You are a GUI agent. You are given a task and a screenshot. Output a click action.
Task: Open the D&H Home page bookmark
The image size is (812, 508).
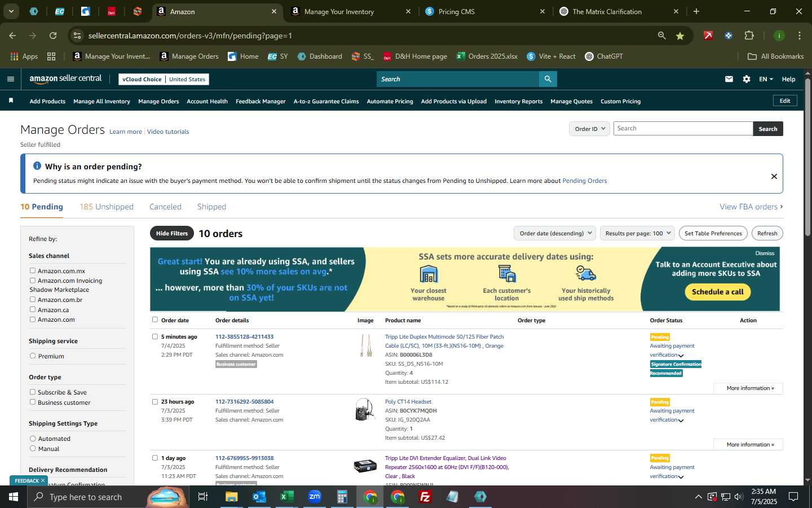pyautogui.click(x=415, y=56)
